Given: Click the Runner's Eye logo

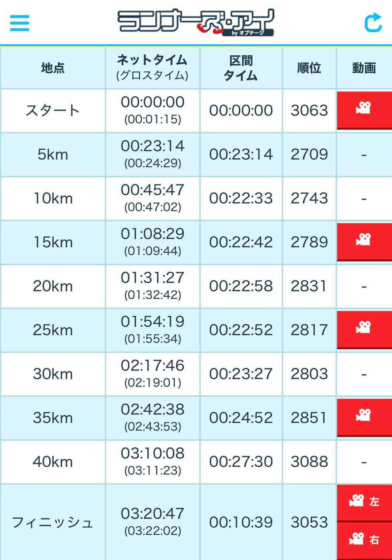Looking at the screenshot, I should [196, 23].
